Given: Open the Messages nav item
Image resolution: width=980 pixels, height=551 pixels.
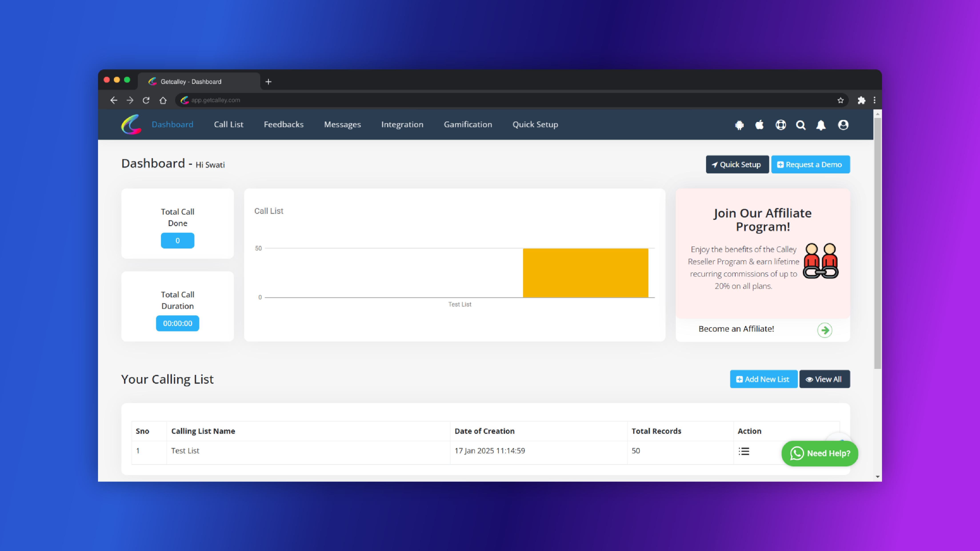Looking at the screenshot, I should coord(342,124).
